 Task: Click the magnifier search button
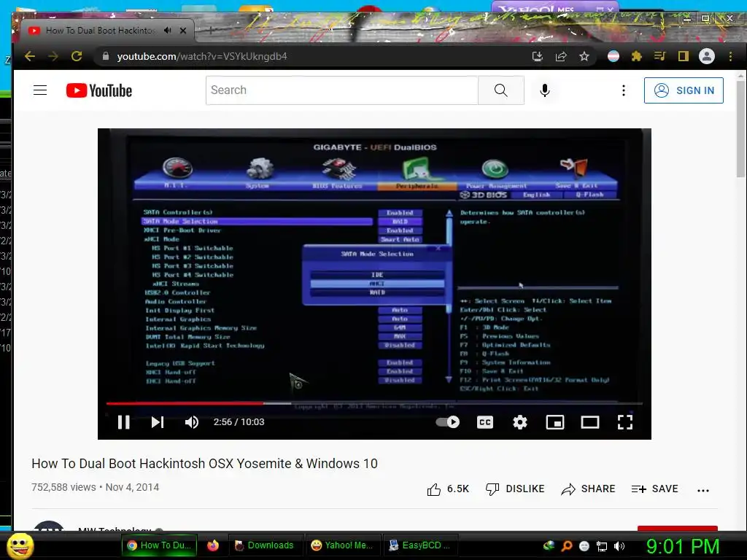pos(500,90)
